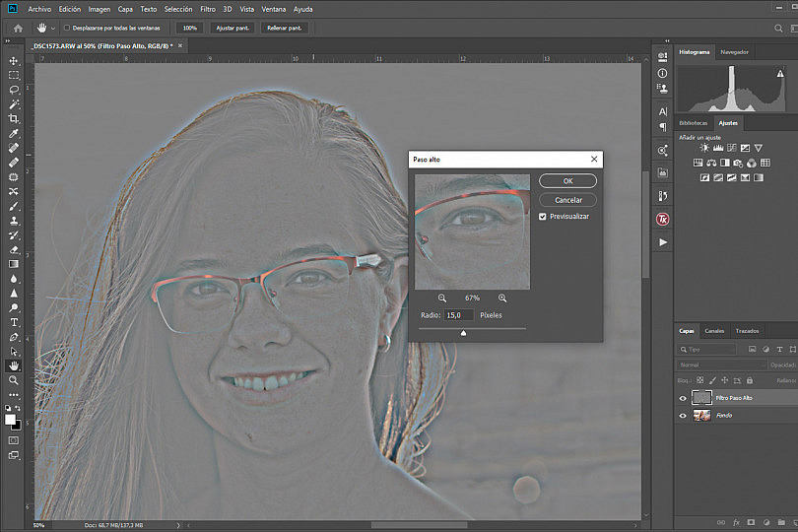The image size is (798, 532).
Task: Open the Capa menu
Action: [125, 9]
